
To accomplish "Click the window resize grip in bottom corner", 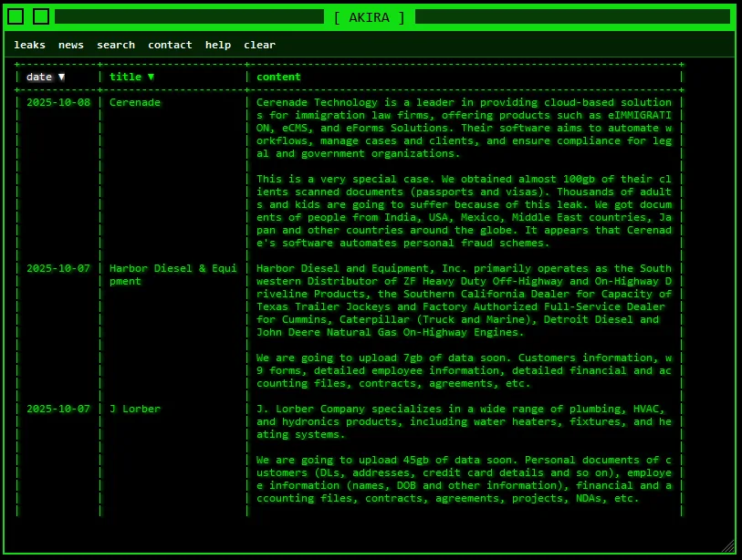I will [727, 545].
